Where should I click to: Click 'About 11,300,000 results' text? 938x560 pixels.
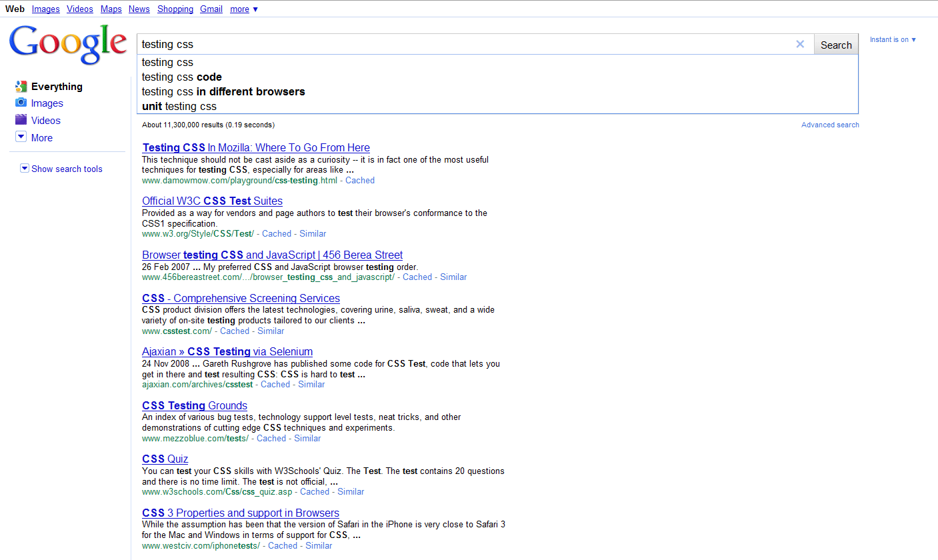click(183, 125)
